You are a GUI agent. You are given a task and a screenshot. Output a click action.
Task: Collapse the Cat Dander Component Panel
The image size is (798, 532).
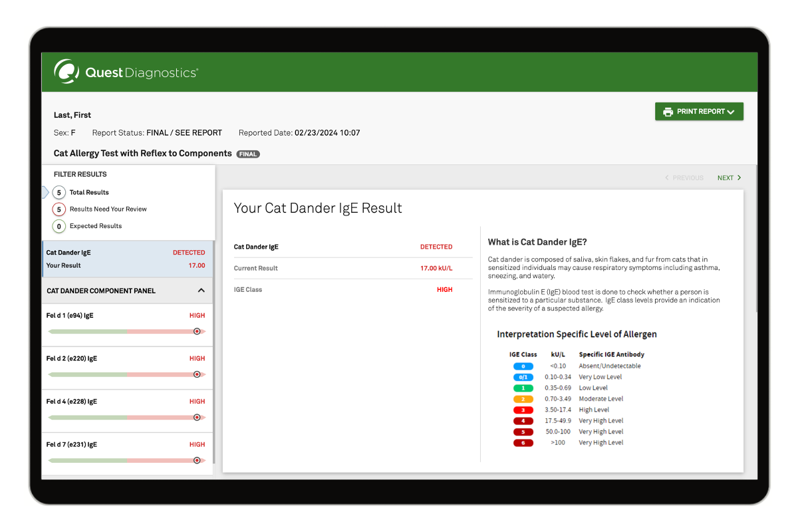pos(201,291)
